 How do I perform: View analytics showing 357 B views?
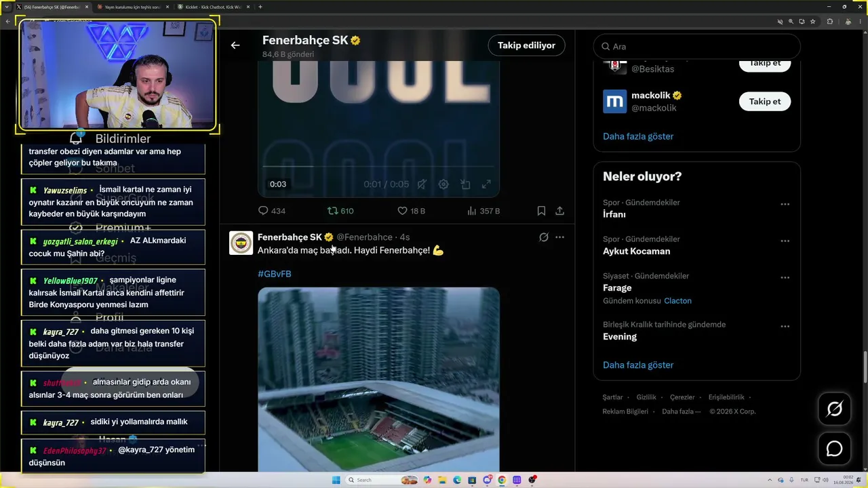[484, 211]
